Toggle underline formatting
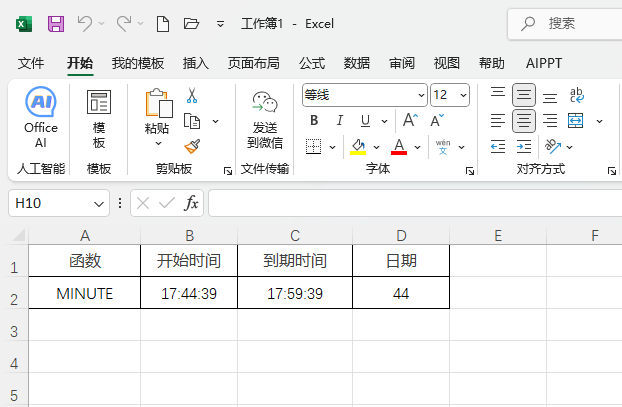 [365, 121]
